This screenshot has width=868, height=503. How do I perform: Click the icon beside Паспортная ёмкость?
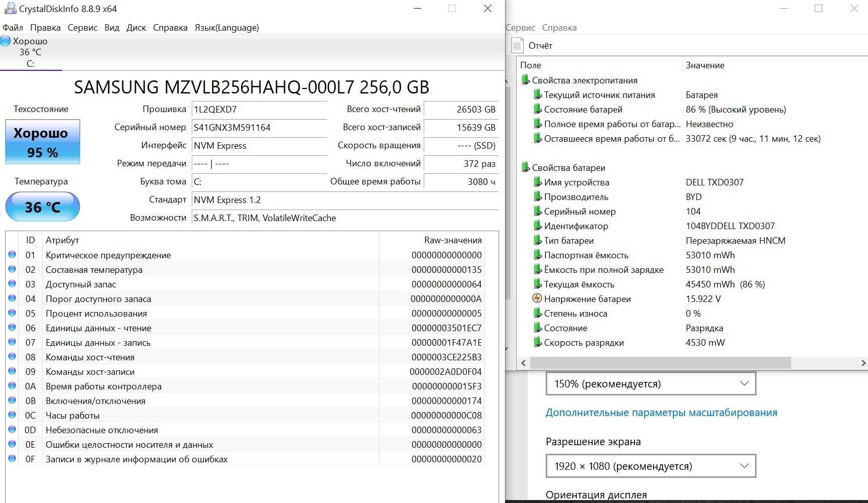[537, 255]
